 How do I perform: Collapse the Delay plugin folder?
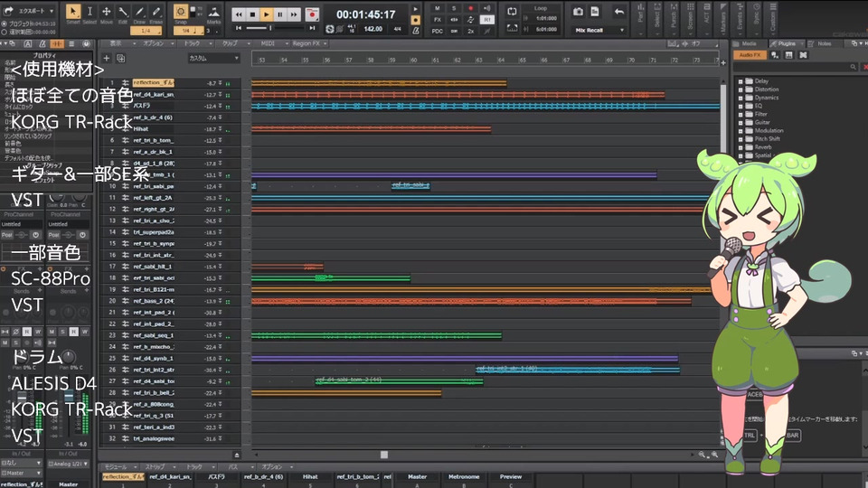[741, 80]
